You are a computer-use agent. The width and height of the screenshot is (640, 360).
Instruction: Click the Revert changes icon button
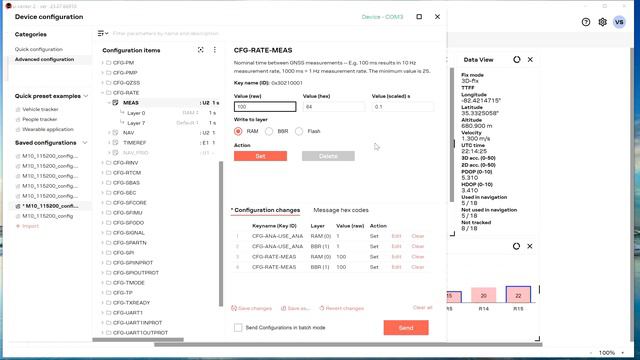point(341,308)
